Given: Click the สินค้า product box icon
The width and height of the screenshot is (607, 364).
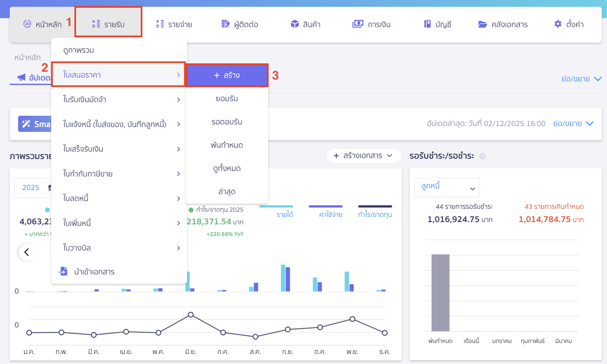Looking at the screenshot, I should point(294,24).
